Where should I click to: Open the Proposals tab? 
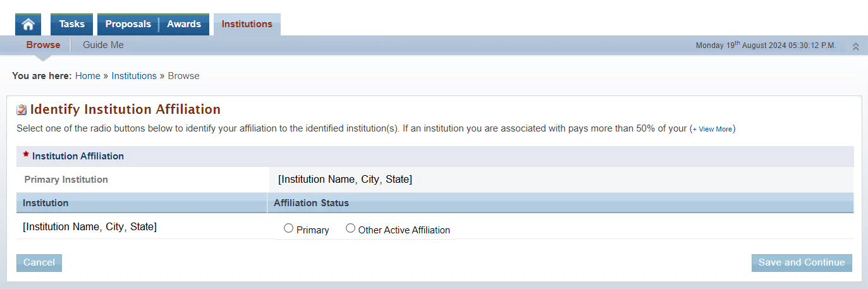coord(128,25)
